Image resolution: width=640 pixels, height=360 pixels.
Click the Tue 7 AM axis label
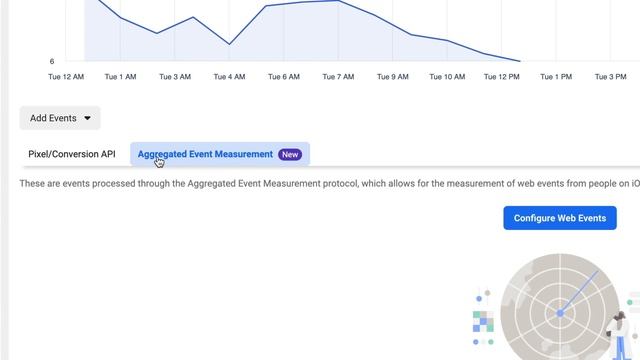coord(338,77)
